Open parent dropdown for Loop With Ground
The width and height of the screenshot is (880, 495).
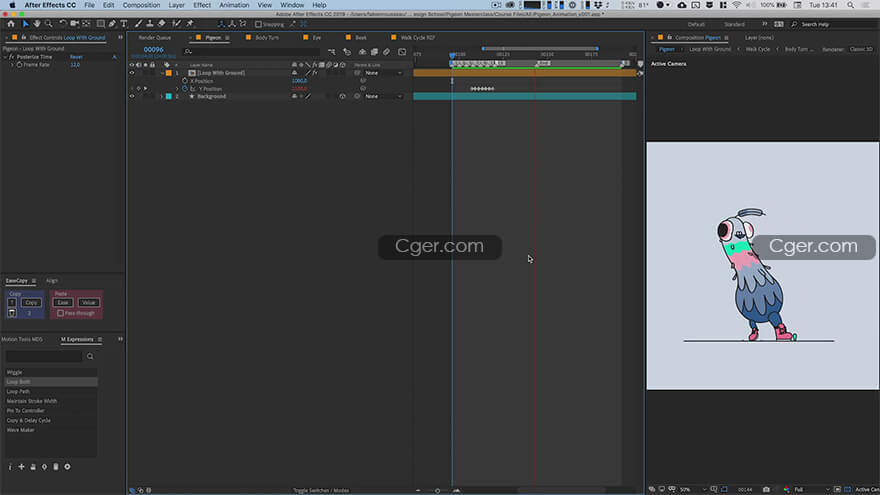pos(384,73)
